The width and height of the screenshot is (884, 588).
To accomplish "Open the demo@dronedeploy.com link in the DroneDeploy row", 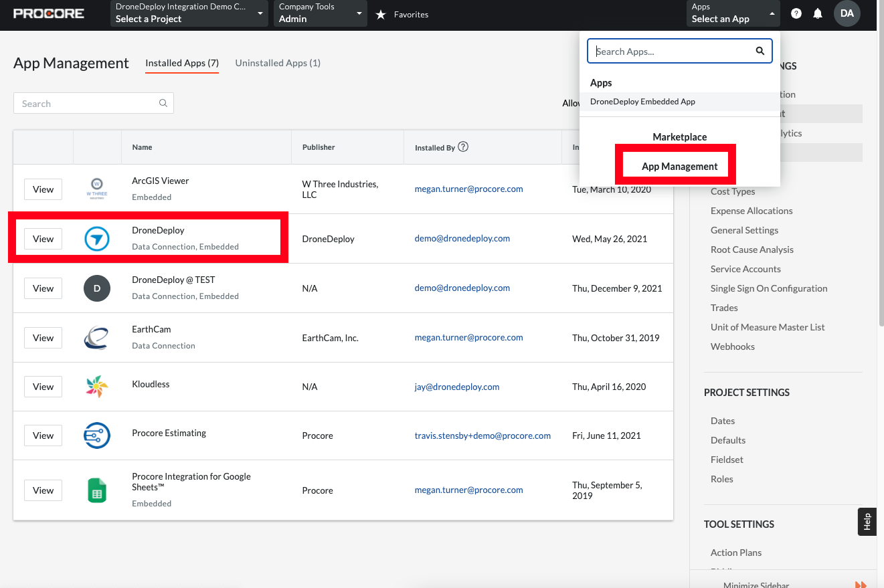I will 462,238.
